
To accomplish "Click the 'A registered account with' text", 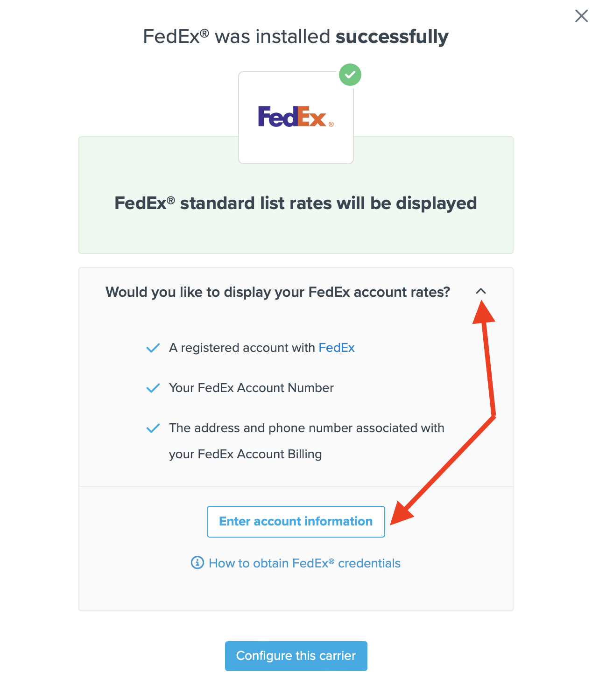I will click(242, 348).
